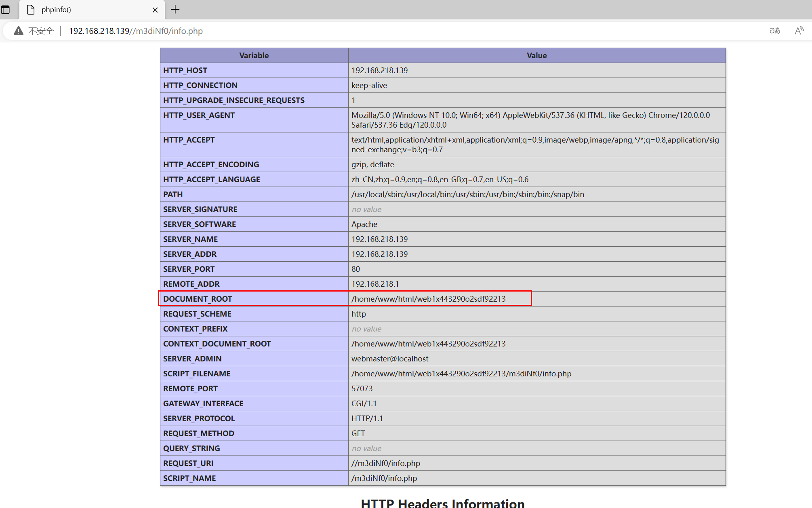Click the Variable column header
The width and height of the screenshot is (812, 508).
(x=254, y=55)
